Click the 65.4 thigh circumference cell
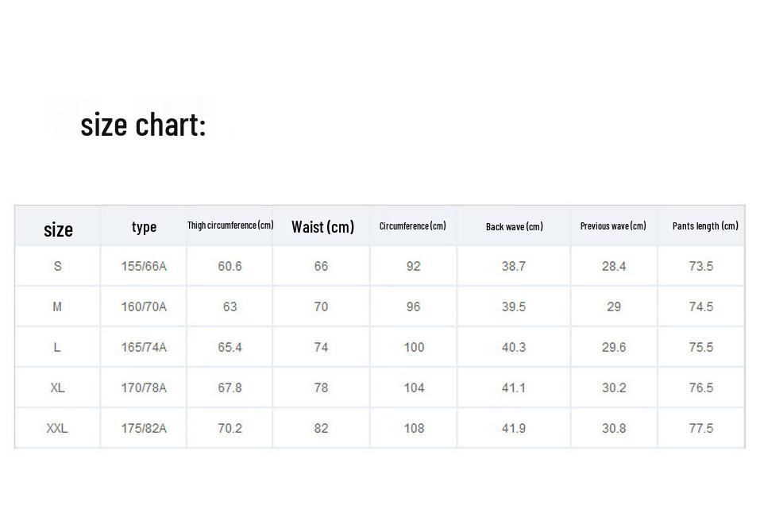The width and height of the screenshot is (760, 532). point(230,348)
